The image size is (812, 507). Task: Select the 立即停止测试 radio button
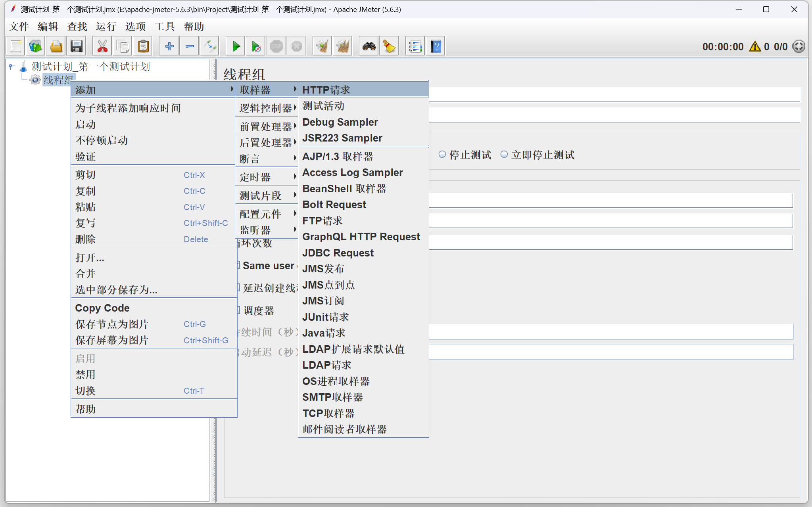(x=504, y=155)
